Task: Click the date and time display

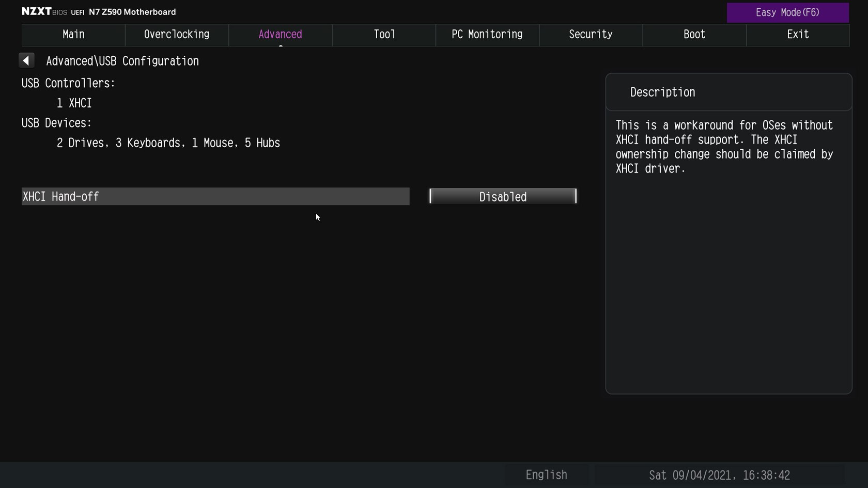Action: click(719, 475)
